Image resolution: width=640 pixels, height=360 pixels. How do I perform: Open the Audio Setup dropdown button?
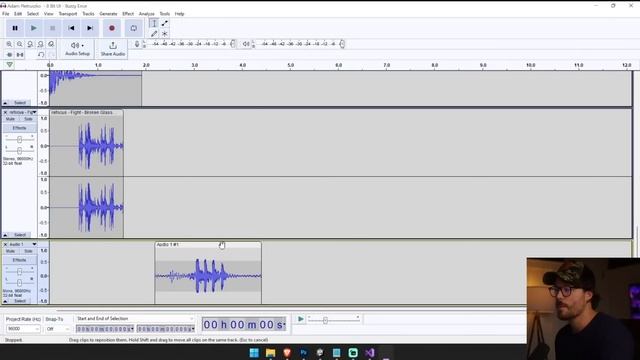[77, 49]
